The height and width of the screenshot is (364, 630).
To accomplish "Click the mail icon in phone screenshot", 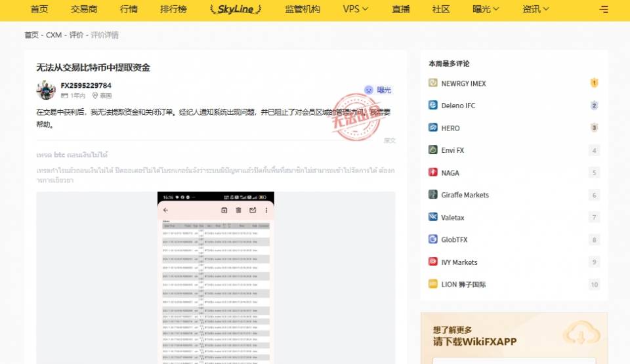I will coord(253,210).
